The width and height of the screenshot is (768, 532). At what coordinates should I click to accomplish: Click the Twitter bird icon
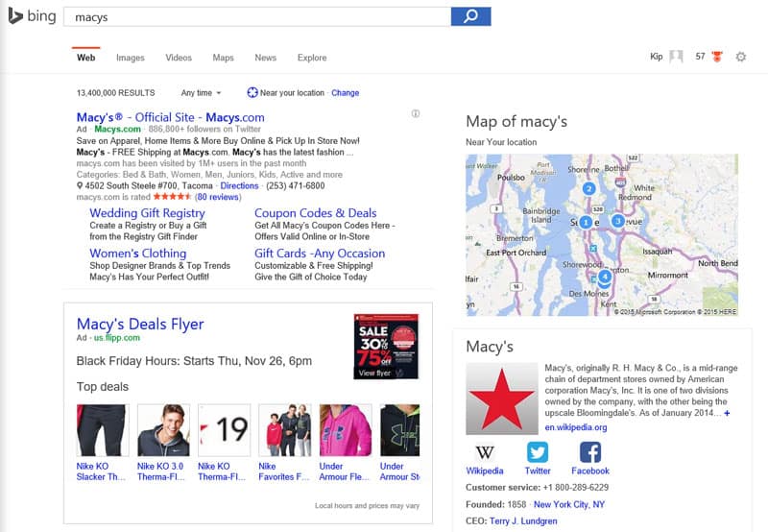[x=538, y=451]
